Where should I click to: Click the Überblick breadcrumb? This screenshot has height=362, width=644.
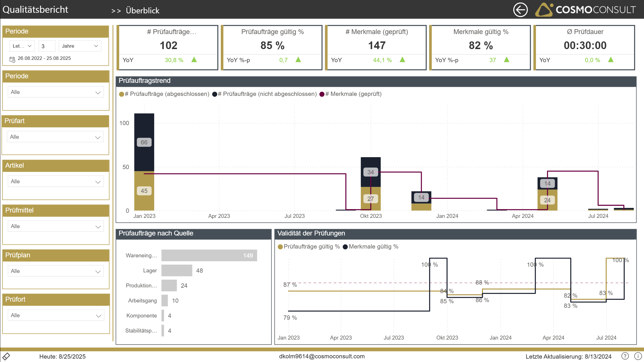143,10
